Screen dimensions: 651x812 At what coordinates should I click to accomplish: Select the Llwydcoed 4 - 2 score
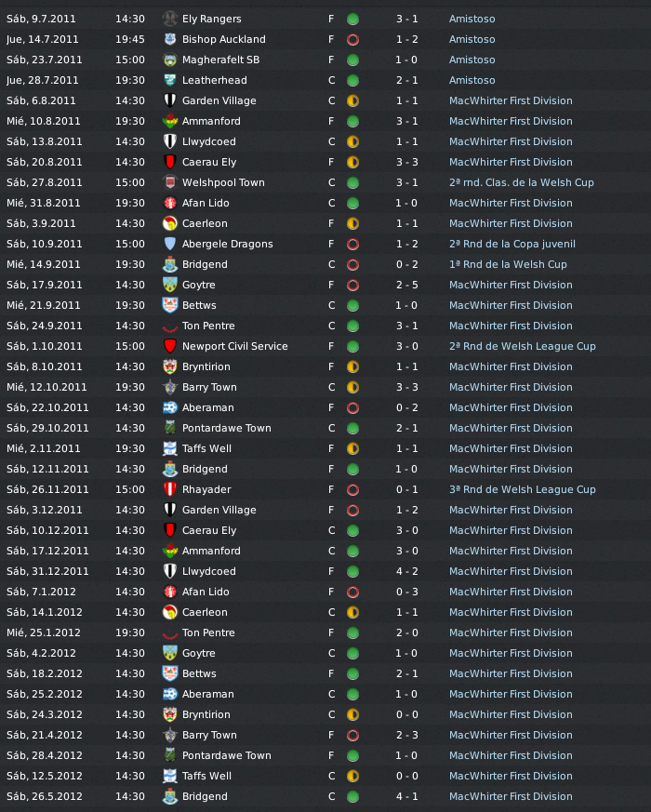407,571
